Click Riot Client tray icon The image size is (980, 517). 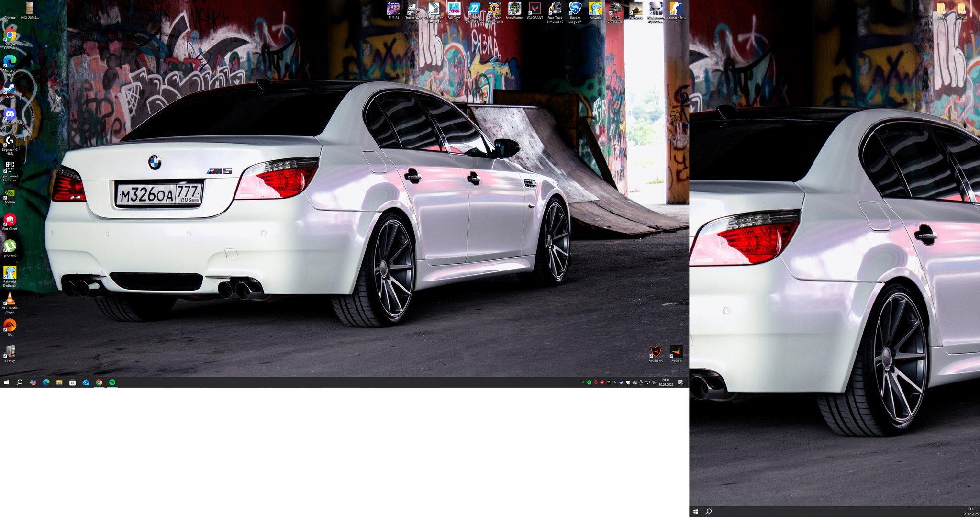[x=602, y=382]
